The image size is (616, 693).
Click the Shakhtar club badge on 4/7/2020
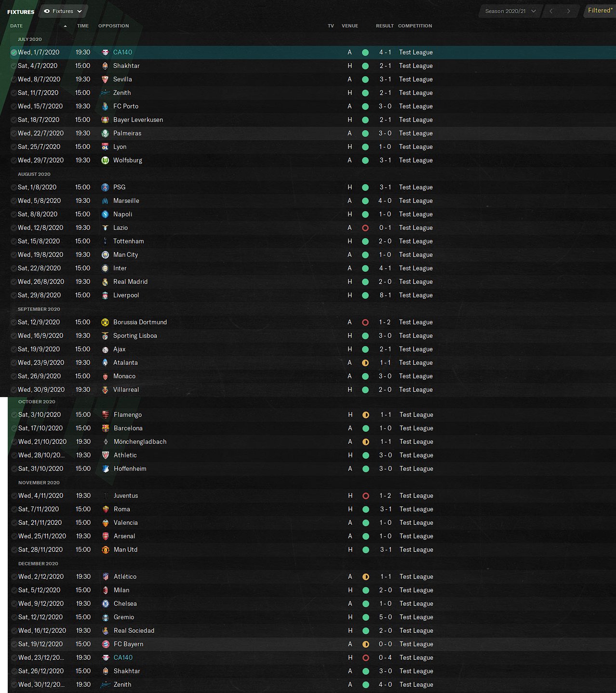pyautogui.click(x=105, y=66)
